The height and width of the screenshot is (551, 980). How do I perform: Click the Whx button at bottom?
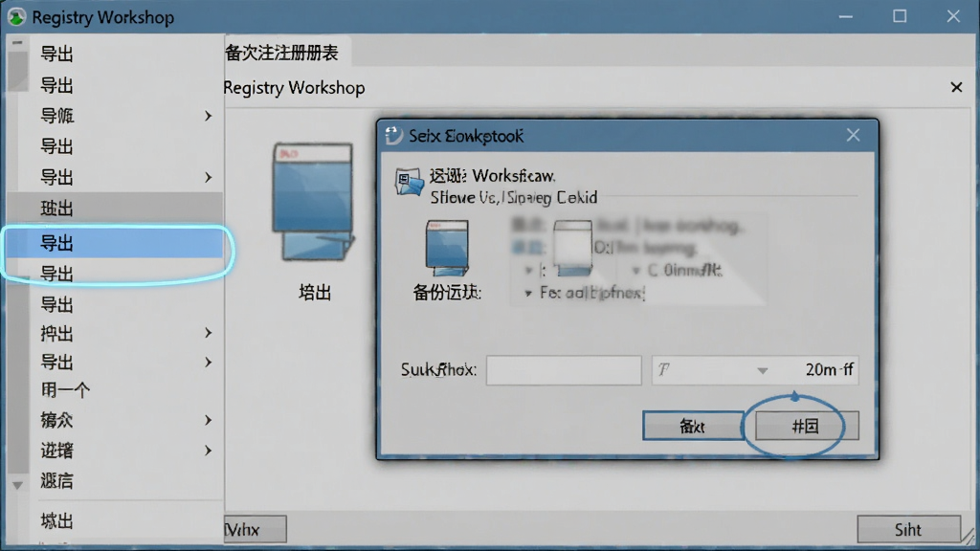pyautogui.click(x=255, y=530)
